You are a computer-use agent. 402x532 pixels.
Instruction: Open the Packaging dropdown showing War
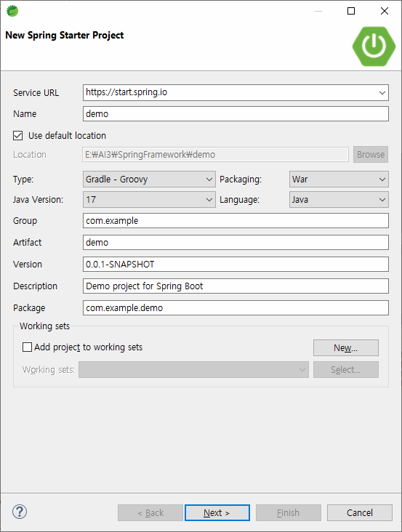(339, 179)
